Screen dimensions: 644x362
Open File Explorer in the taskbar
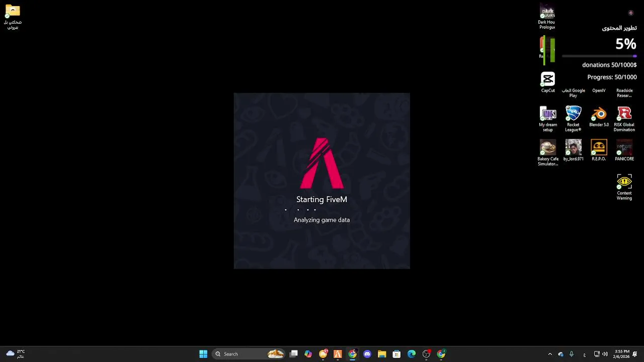point(382,354)
